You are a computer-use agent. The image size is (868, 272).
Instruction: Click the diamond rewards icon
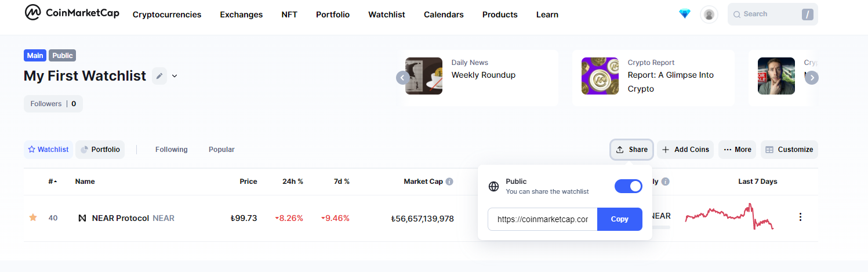click(x=685, y=14)
